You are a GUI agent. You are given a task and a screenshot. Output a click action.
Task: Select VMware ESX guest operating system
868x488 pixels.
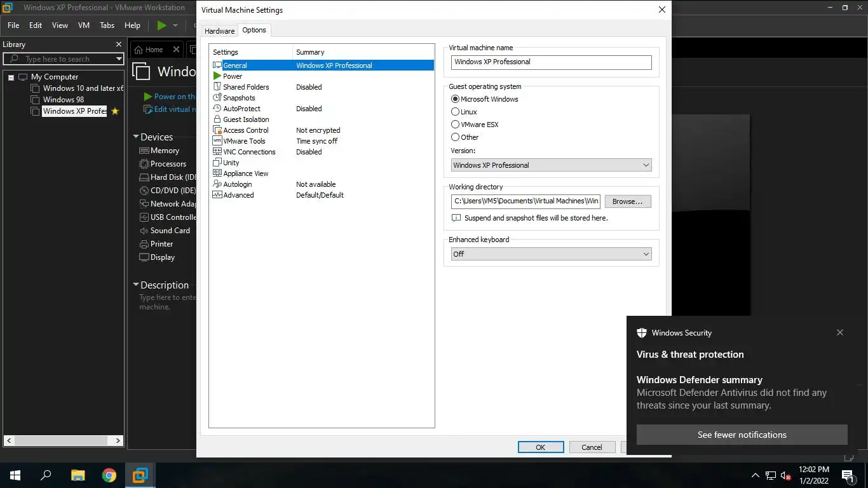455,125
